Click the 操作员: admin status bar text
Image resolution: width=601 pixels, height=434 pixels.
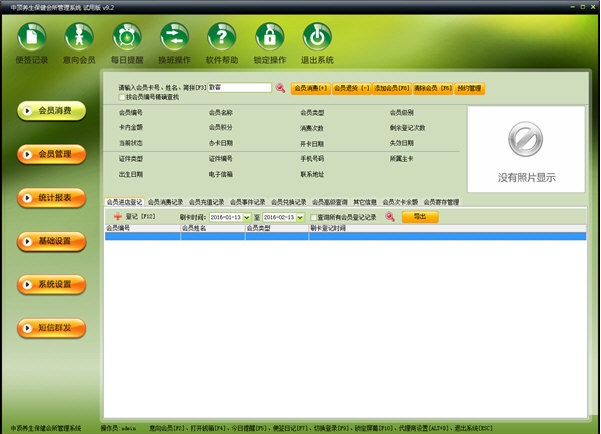tap(118, 428)
